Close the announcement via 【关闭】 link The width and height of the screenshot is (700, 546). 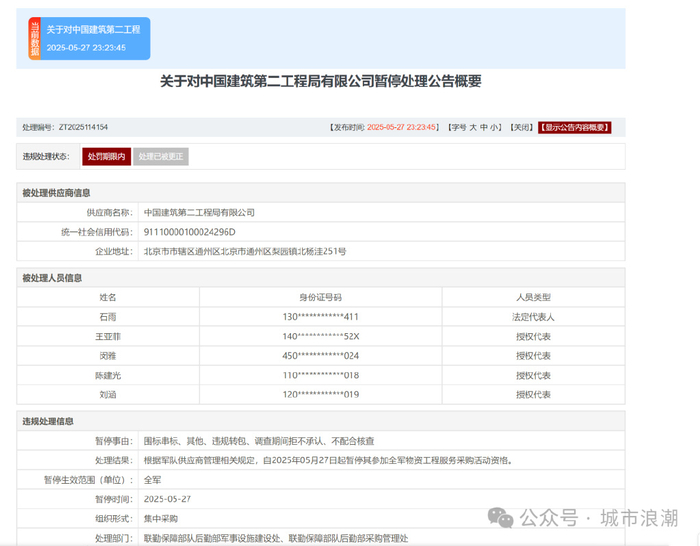(521, 127)
